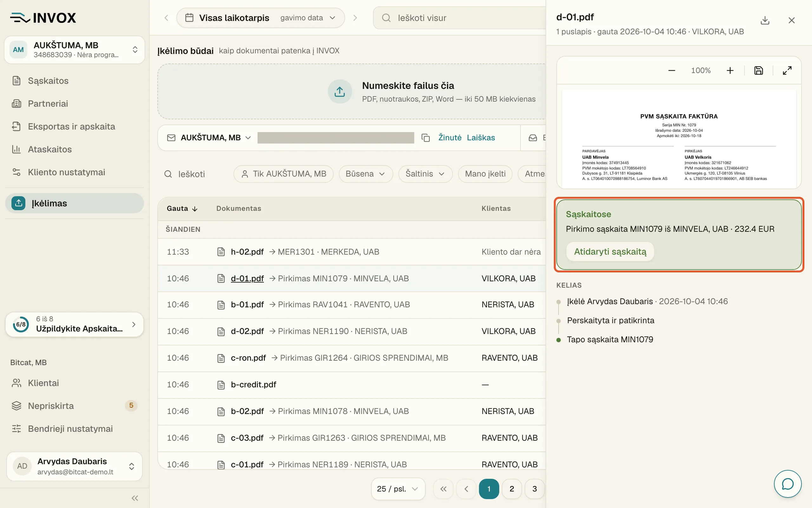Screen dimensions: 812x508
Task: Go to next time period arrow
Action: [x=355, y=18]
